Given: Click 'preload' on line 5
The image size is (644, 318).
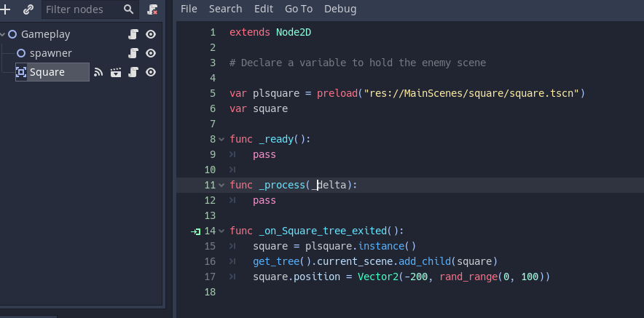Looking at the screenshot, I should 337,94.
